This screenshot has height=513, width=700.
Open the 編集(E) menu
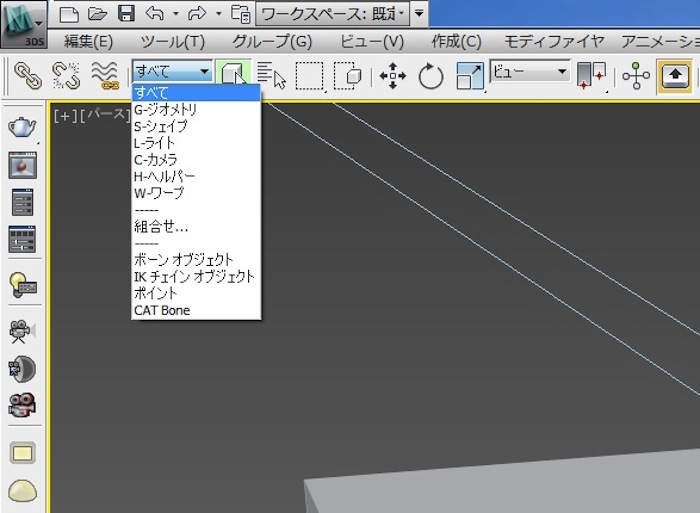click(88, 41)
